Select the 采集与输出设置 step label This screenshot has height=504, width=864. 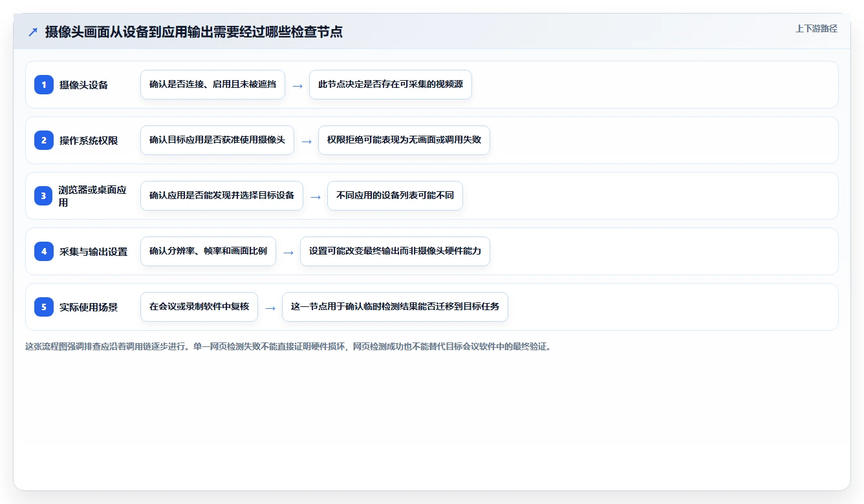tap(93, 251)
